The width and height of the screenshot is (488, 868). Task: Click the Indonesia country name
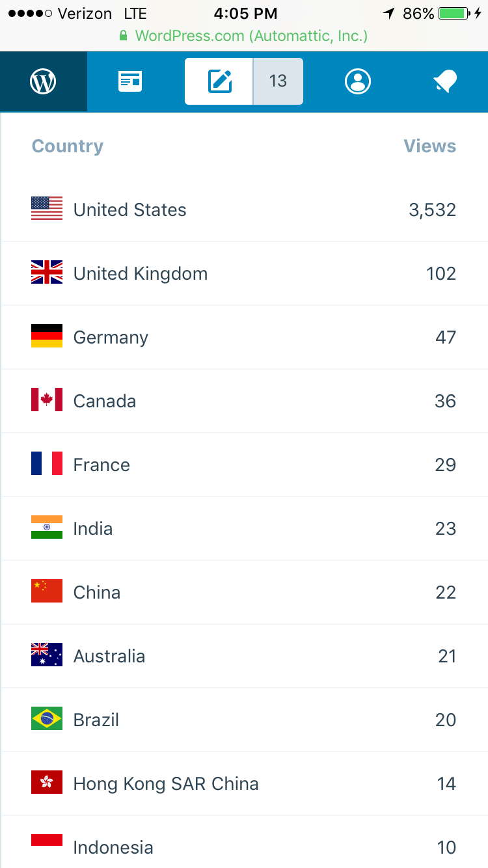(113, 848)
